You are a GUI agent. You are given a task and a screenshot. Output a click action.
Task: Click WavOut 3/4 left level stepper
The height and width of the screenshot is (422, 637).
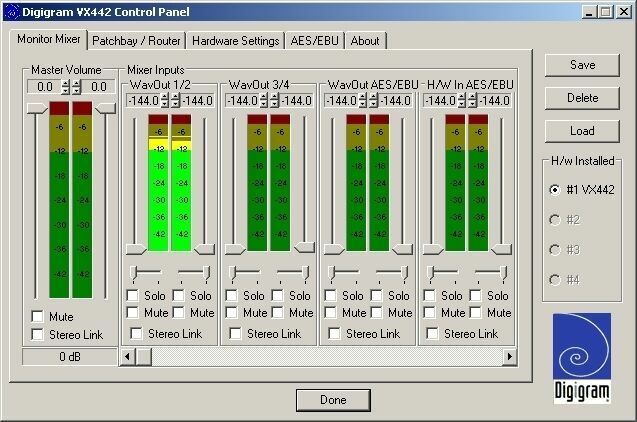[x=264, y=100]
